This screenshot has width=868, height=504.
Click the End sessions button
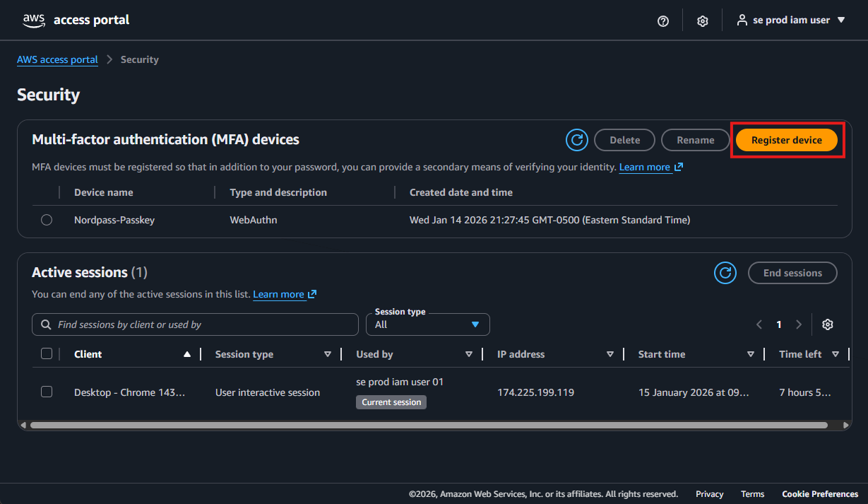point(792,273)
